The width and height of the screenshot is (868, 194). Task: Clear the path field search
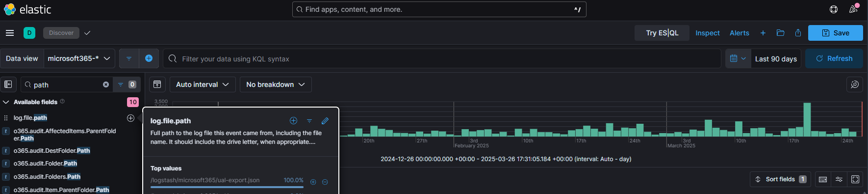106,84
